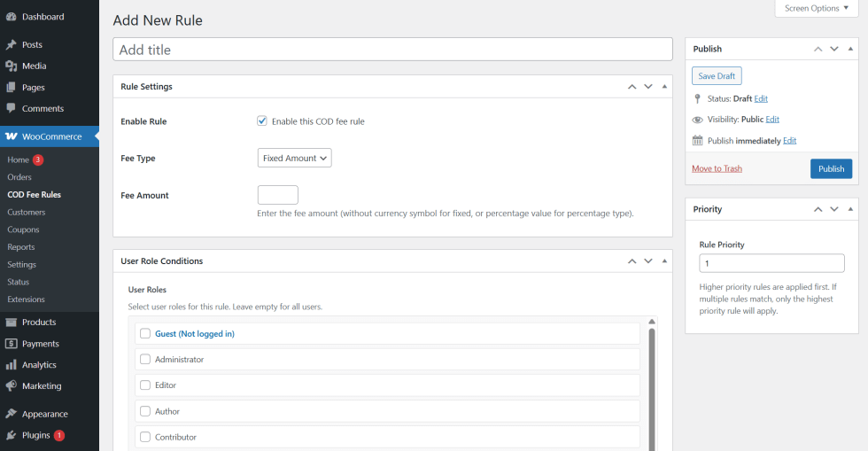Click the blue Publish button
Screen dimensions: 868x451
830,169
